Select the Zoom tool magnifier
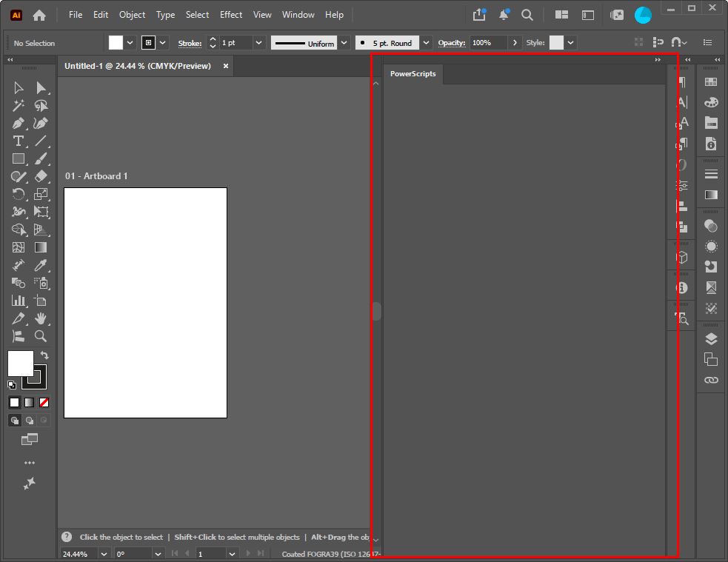The height and width of the screenshot is (562, 728). pyautogui.click(x=41, y=336)
